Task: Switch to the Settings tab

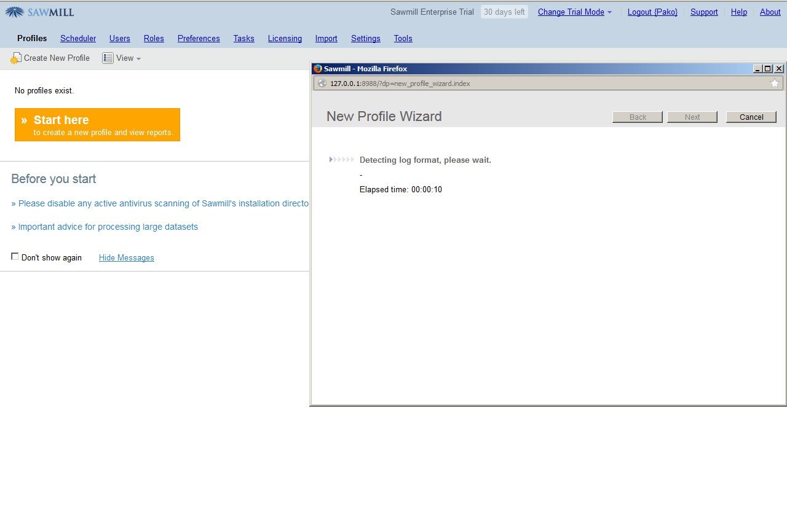Action: click(366, 38)
